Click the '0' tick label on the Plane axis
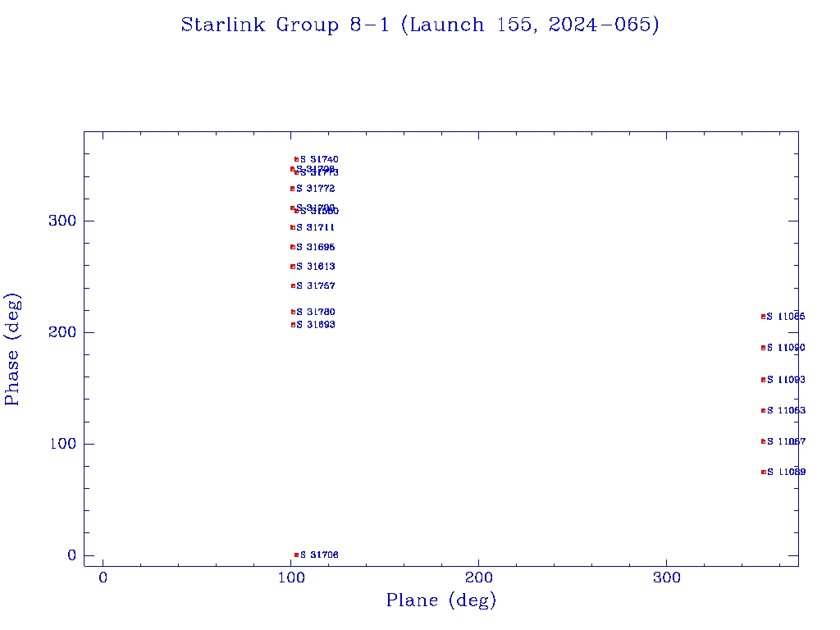Viewport: 840px width, 630px height. pyautogui.click(x=103, y=578)
